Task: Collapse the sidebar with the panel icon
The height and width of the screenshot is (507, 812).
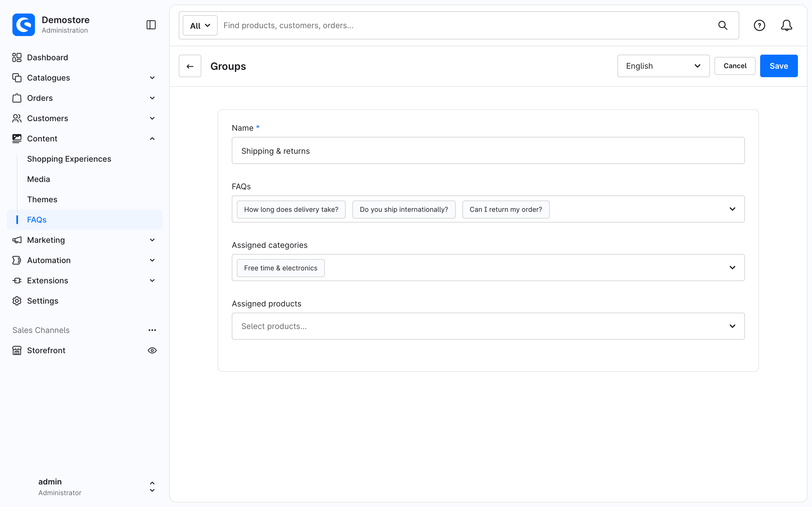Action: click(151, 25)
